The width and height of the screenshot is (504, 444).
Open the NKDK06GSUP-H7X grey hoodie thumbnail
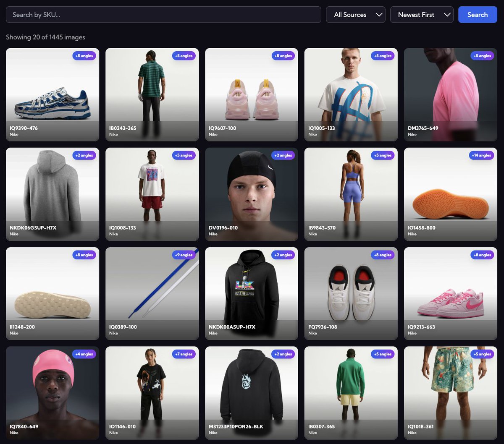[x=52, y=194]
